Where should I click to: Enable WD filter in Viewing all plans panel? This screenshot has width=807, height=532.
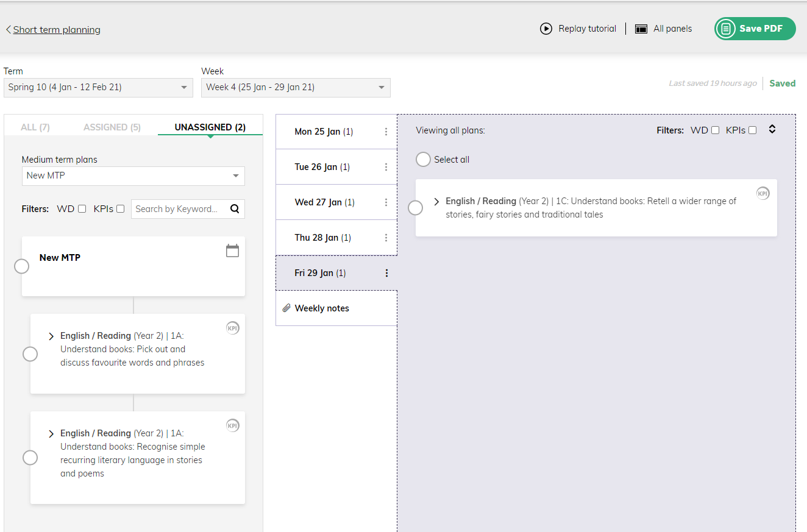[716, 130]
